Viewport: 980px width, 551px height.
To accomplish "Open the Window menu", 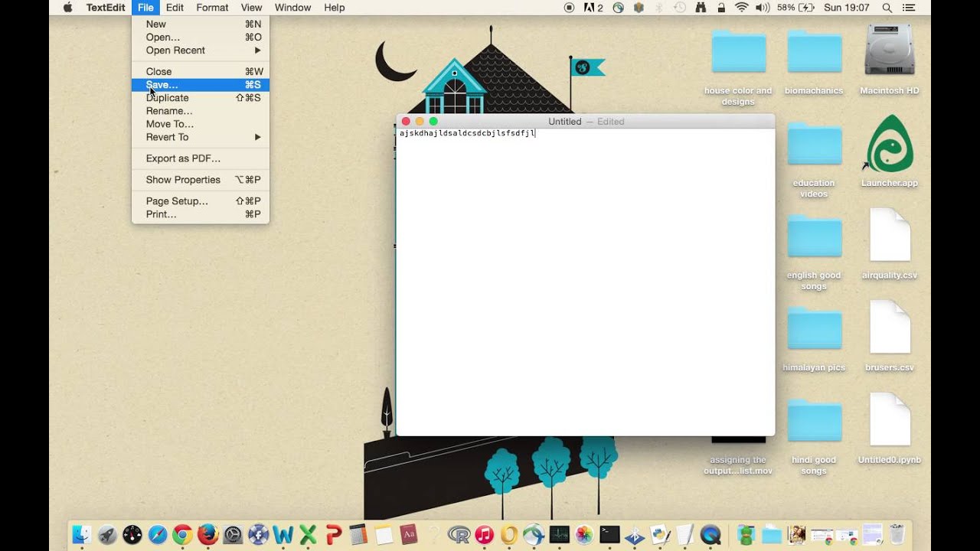I will click(292, 8).
